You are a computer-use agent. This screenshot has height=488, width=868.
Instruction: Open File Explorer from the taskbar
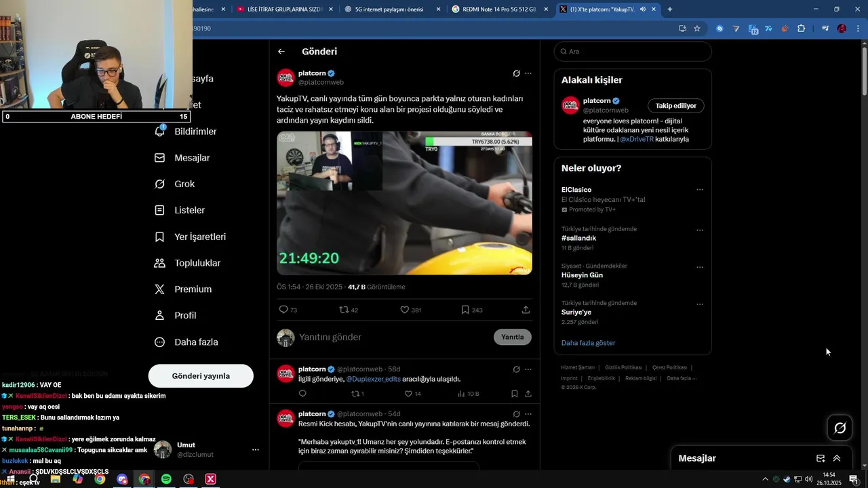pos(56,479)
